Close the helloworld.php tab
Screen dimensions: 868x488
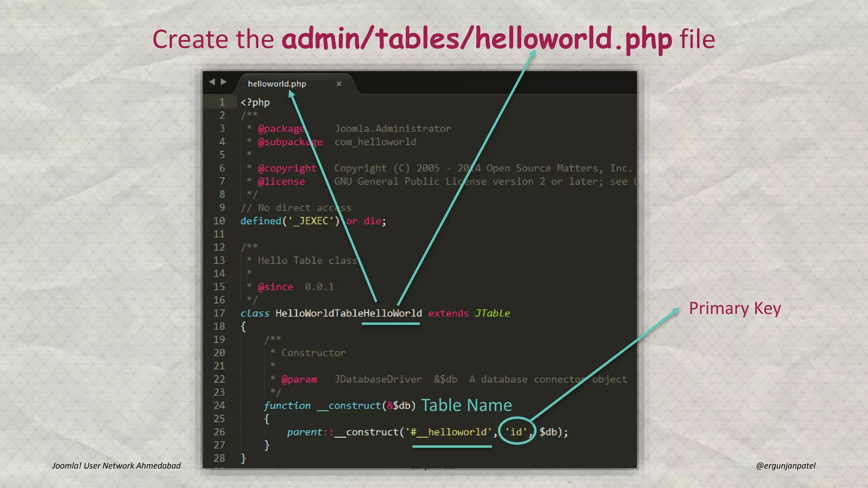click(x=339, y=84)
